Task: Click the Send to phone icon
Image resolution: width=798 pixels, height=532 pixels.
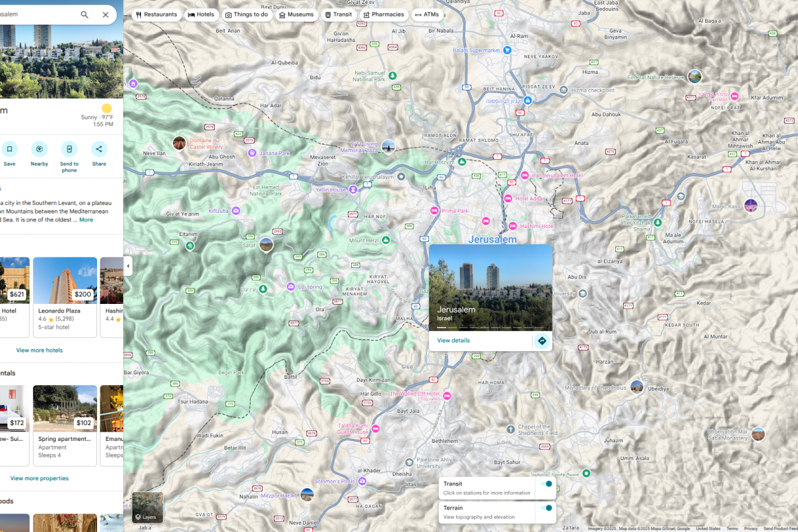Action: [69, 149]
